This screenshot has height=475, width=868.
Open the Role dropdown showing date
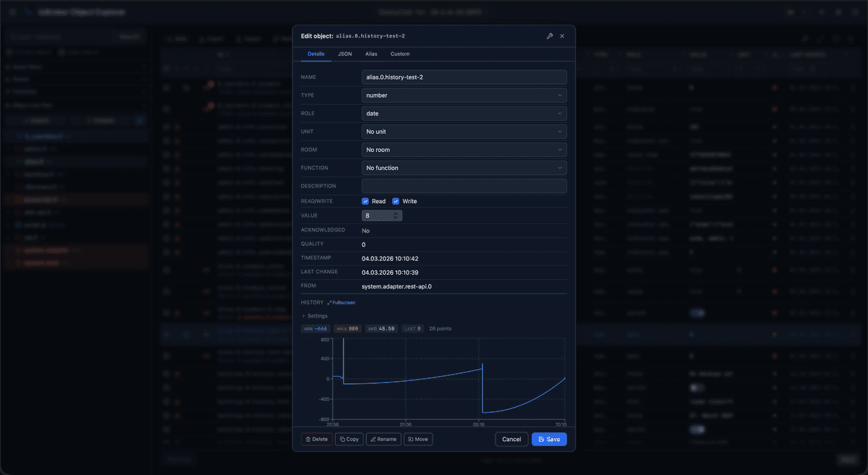pos(464,114)
